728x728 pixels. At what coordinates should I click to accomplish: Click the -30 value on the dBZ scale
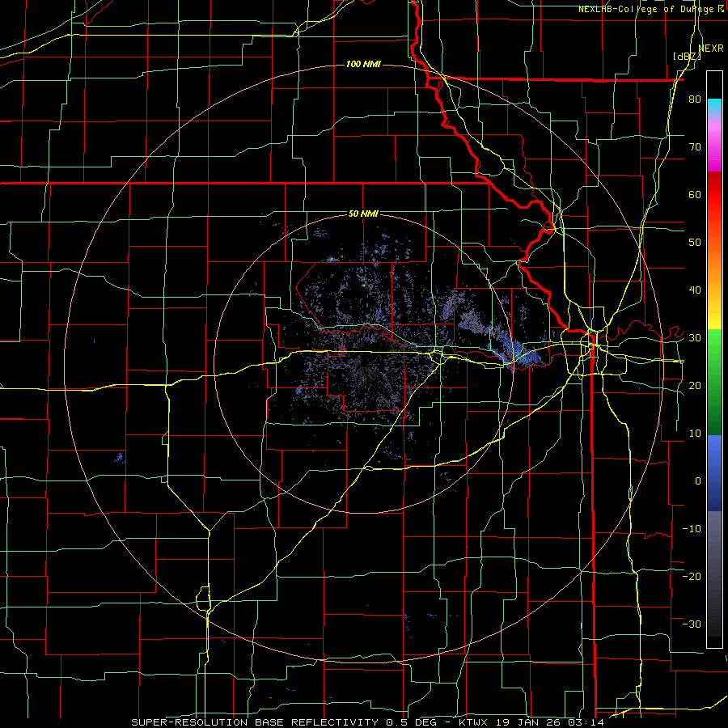[692, 624]
